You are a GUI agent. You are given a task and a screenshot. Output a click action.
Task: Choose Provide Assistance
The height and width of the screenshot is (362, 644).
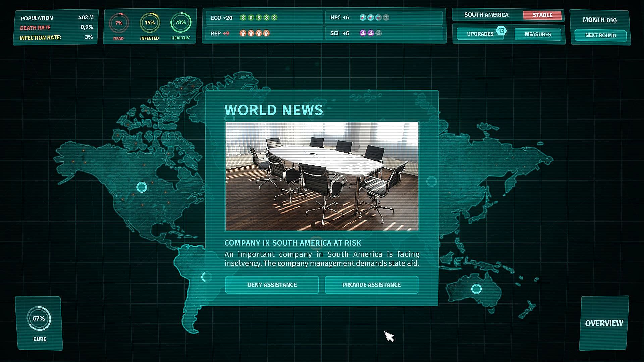pyautogui.click(x=371, y=285)
